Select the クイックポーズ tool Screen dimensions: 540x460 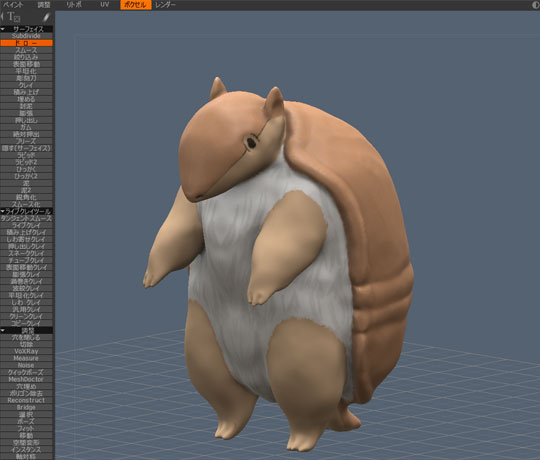pos(27,373)
